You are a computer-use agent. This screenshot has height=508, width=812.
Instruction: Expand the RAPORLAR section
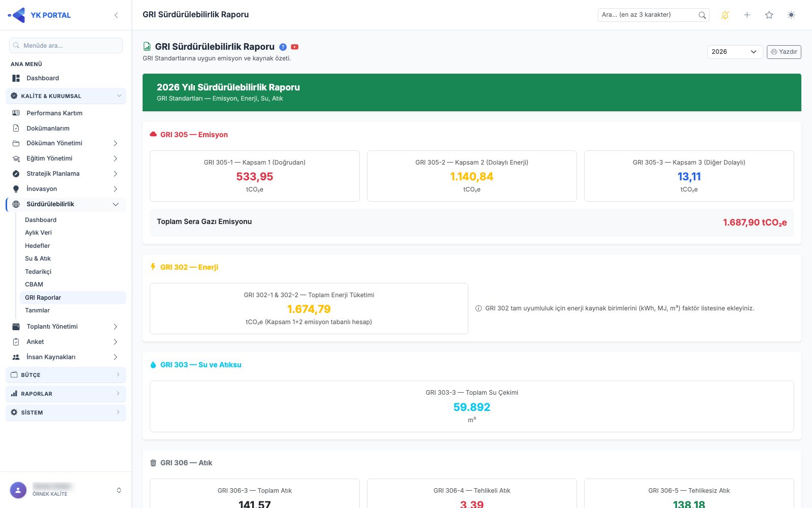tap(66, 394)
